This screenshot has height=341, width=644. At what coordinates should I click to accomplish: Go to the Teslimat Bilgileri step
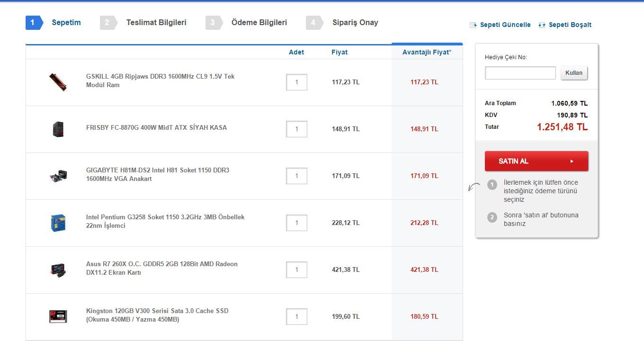(156, 23)
